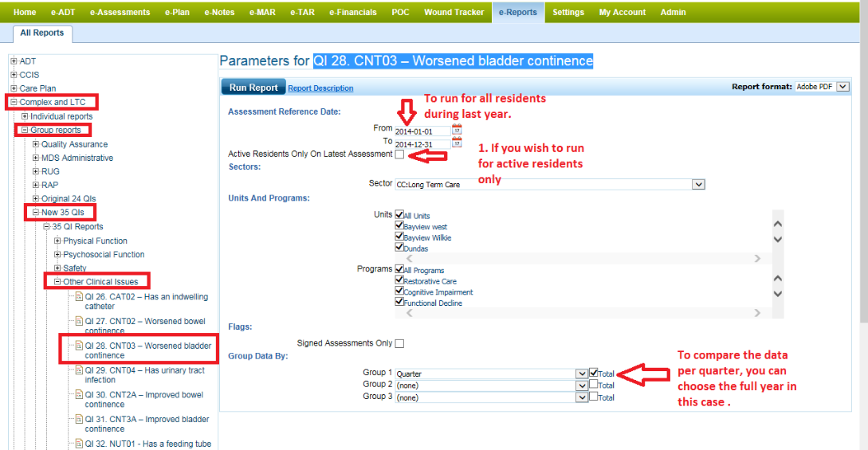The width and height of the screenshot is (868, 450).
Task: Click the Run Report button
Action: click(253, 88)
